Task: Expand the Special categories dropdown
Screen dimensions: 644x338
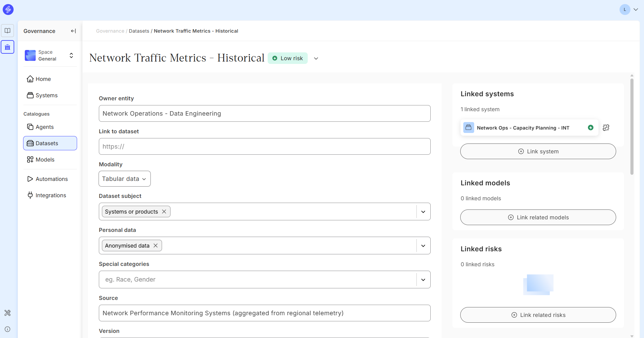Action: pos(423,280)
